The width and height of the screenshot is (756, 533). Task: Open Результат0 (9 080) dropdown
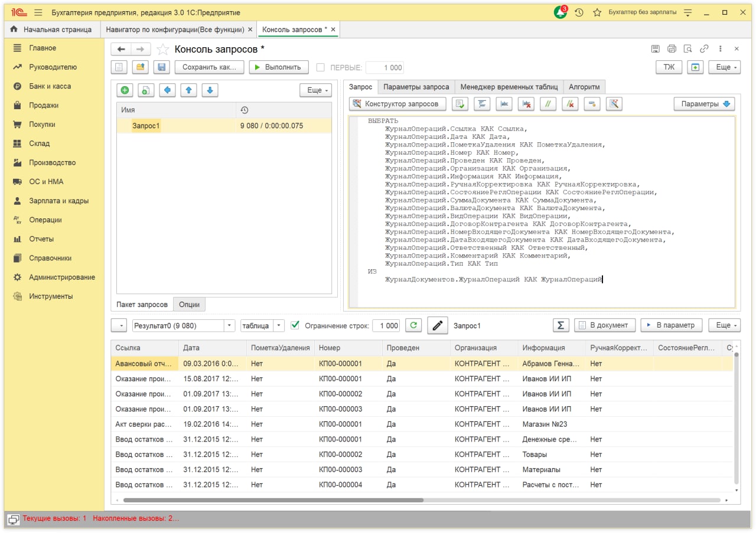click(x=230, y=326)
